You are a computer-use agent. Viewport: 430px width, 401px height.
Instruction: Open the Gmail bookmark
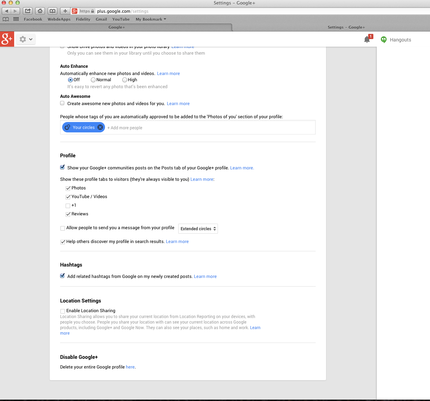(101, 19)
